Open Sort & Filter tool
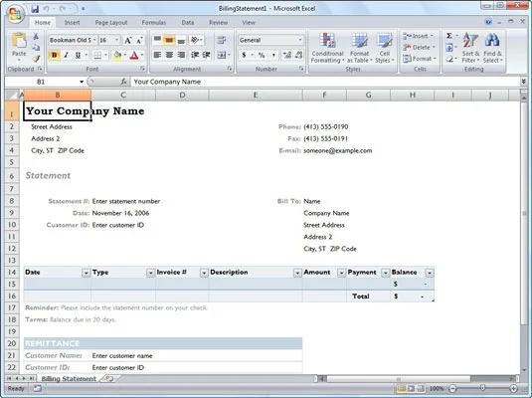The height and width of the screenshot is (398, 532). click(470, 48)
